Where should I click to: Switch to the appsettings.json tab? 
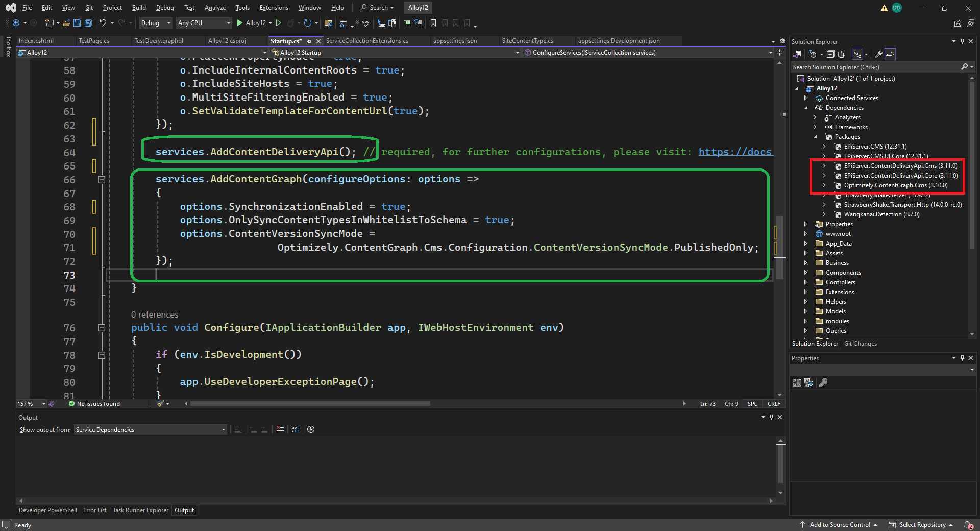pos(455,41)
